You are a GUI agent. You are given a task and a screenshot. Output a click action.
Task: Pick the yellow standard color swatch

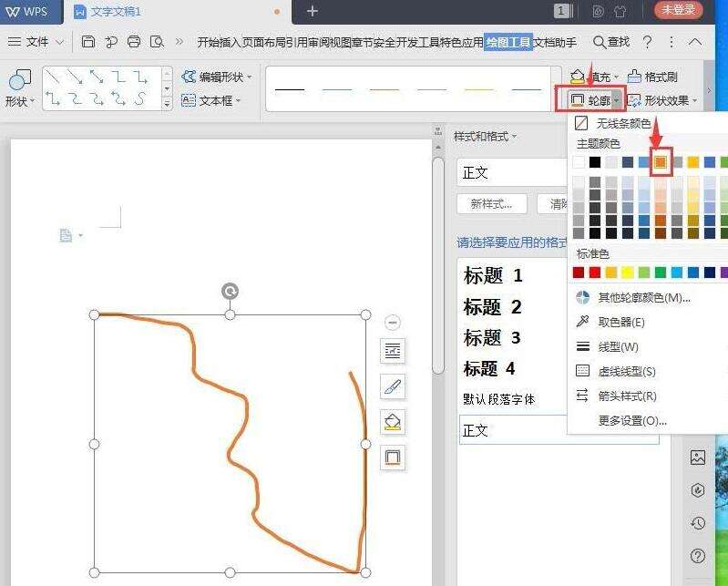(x=627, y=272)
